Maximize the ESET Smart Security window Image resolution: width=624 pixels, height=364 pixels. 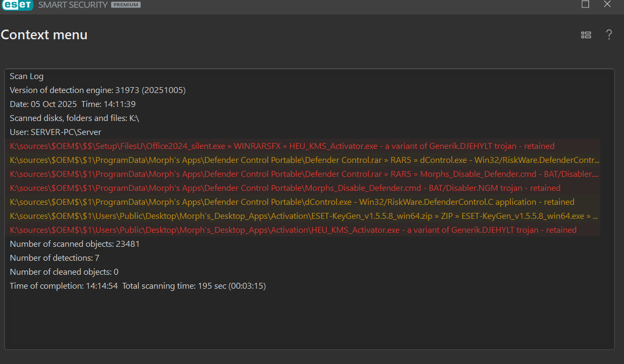click(585, 4)
